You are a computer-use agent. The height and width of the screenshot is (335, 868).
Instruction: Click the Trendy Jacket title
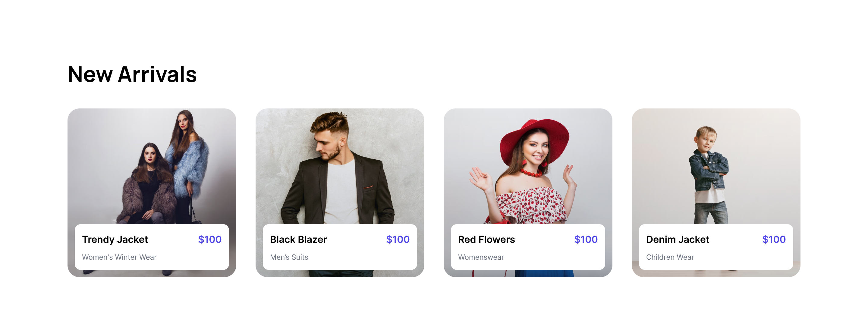tap(115, 240)
